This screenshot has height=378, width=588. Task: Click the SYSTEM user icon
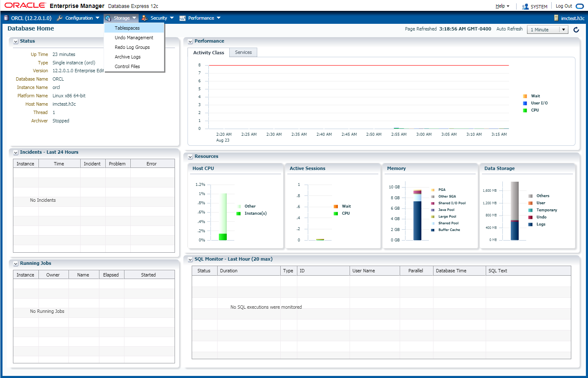pos(525,6)
